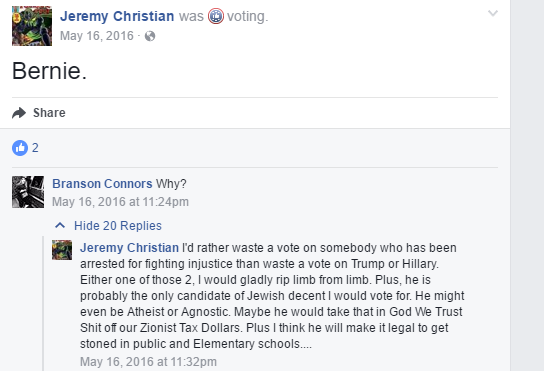Image resolution: width=544 pixels, height=371 pixels.
Task: Click the Share button label
Action: click(49, 113)
